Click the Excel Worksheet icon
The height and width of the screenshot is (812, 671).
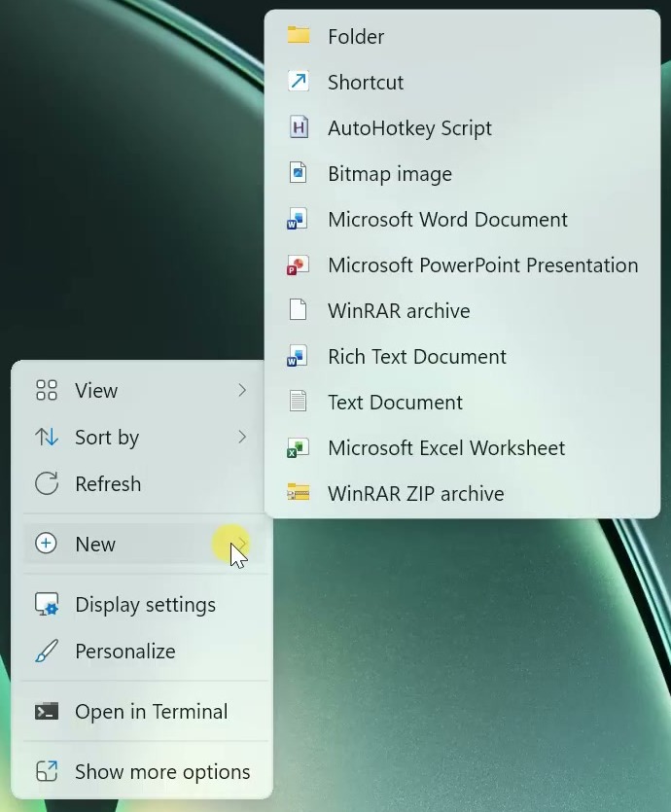[298, 447]
